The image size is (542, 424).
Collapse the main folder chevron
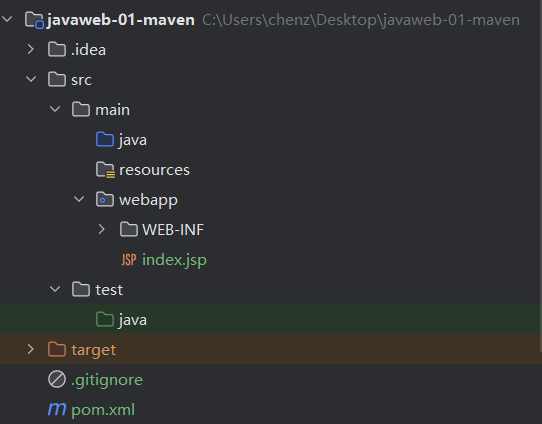click(55, 110)
